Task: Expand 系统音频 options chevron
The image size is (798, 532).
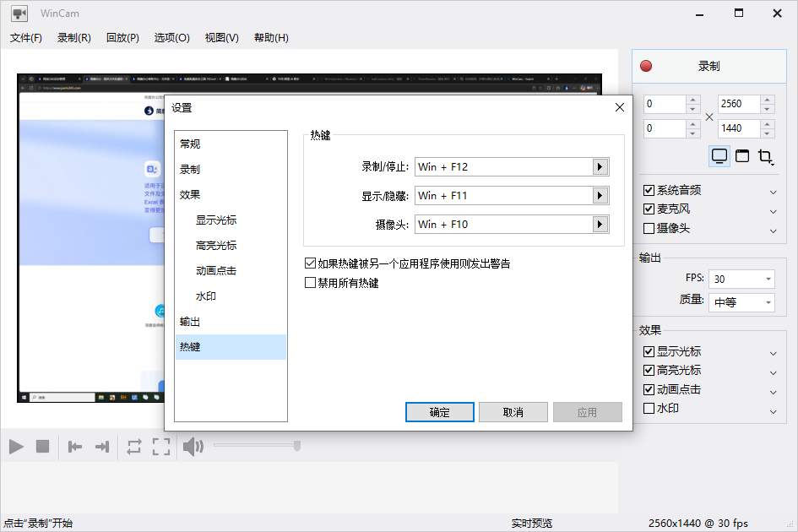Action: click(773, 192)
